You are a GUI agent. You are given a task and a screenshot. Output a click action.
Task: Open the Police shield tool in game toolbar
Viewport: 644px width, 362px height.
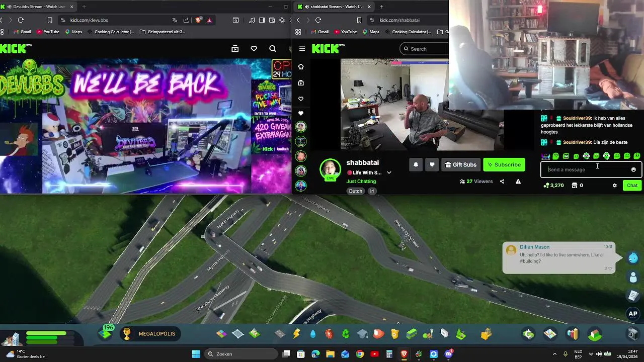pos(395,334)
